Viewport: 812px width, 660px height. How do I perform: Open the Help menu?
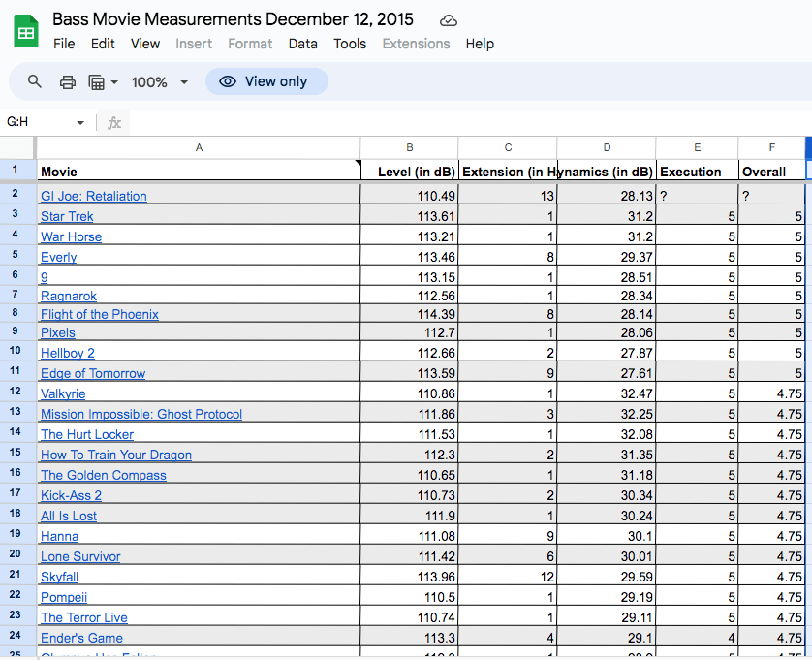pyautogui.click(x=480, y=44)
